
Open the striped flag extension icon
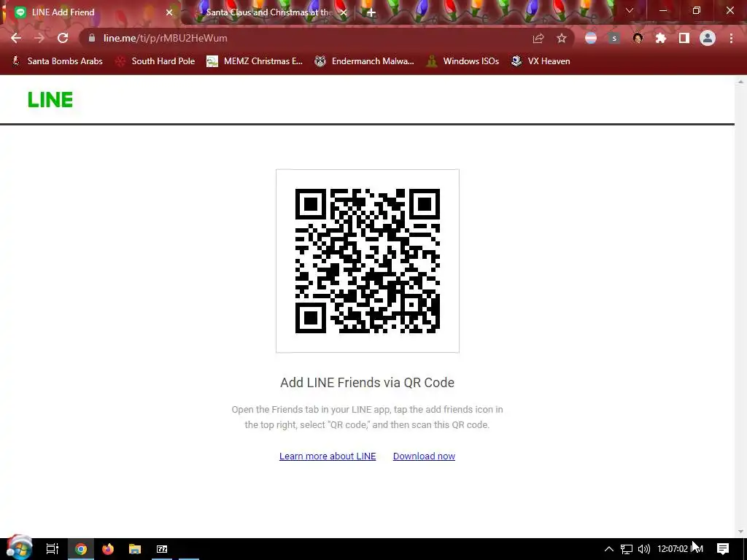click(x=591, y=38)
